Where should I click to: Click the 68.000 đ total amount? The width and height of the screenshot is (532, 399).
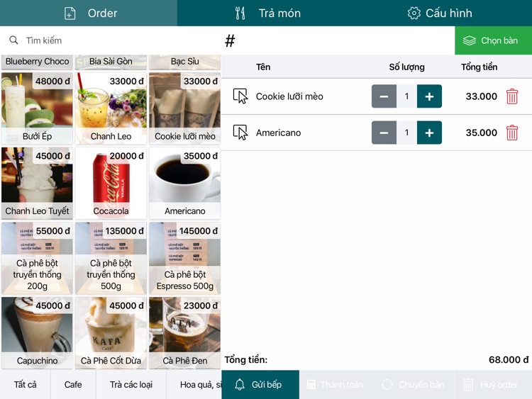tap(509, 360)
